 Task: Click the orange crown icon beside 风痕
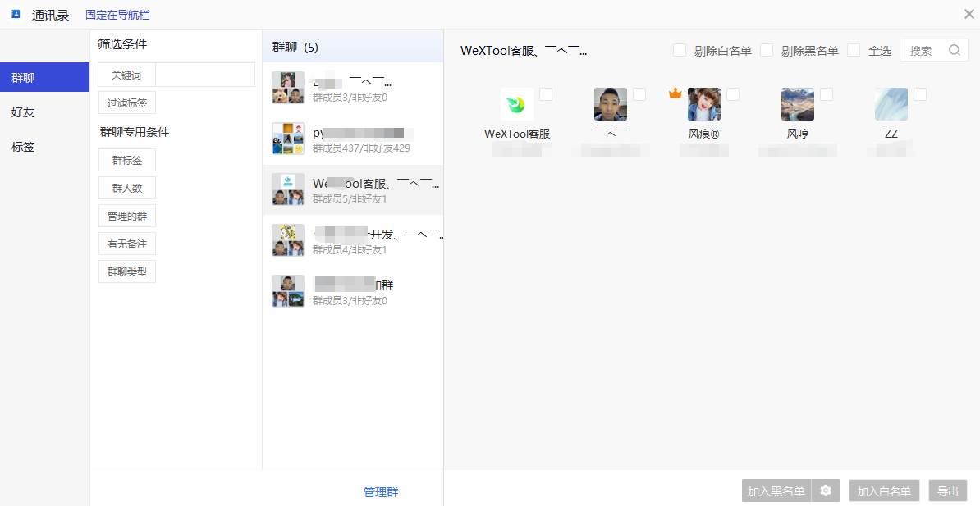click(x=675, y=94)
